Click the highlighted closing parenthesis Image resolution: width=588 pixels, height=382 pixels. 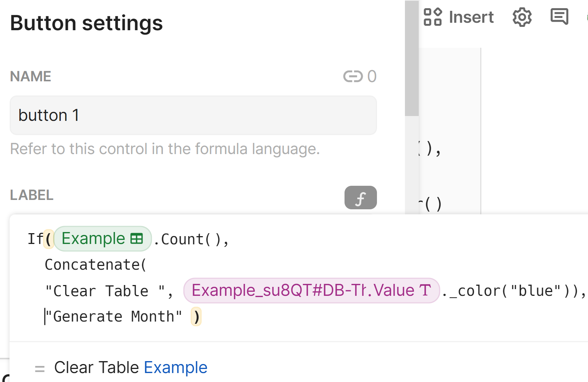click(x=196, y=317)
